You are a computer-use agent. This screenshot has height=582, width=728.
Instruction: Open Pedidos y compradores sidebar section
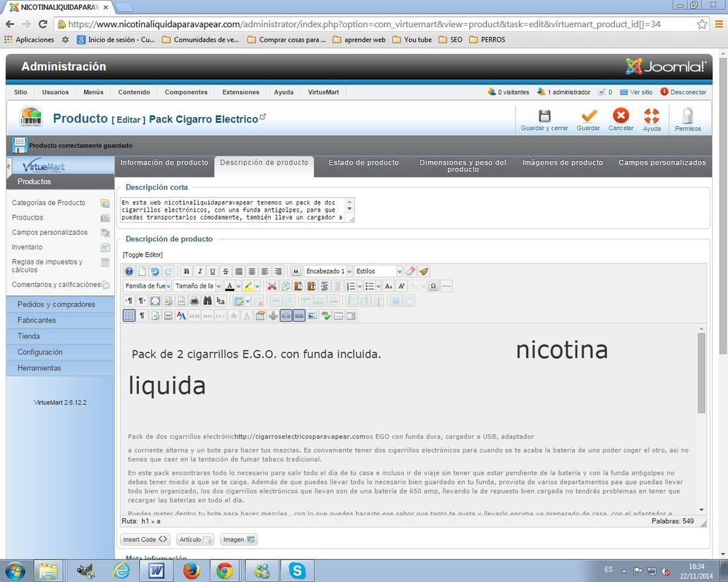[60, 304]
